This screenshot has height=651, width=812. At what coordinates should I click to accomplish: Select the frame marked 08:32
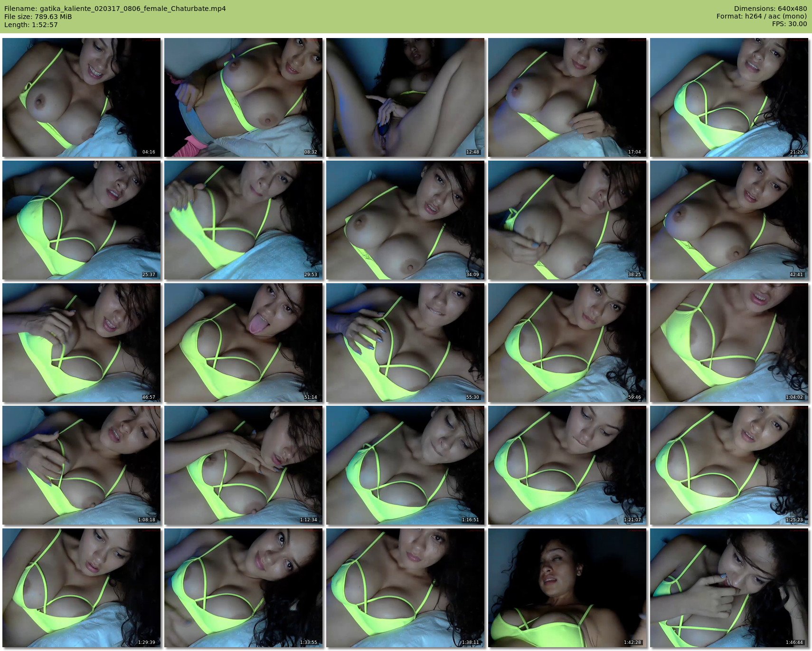(x=244, y=97)
